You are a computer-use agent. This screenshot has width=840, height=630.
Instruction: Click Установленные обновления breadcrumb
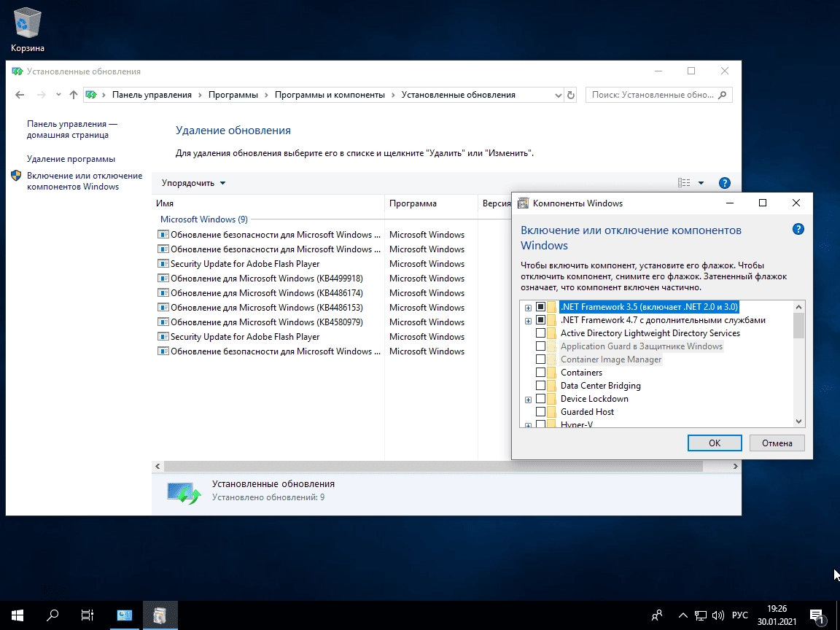pyautogui.click(x=458, y=95)
